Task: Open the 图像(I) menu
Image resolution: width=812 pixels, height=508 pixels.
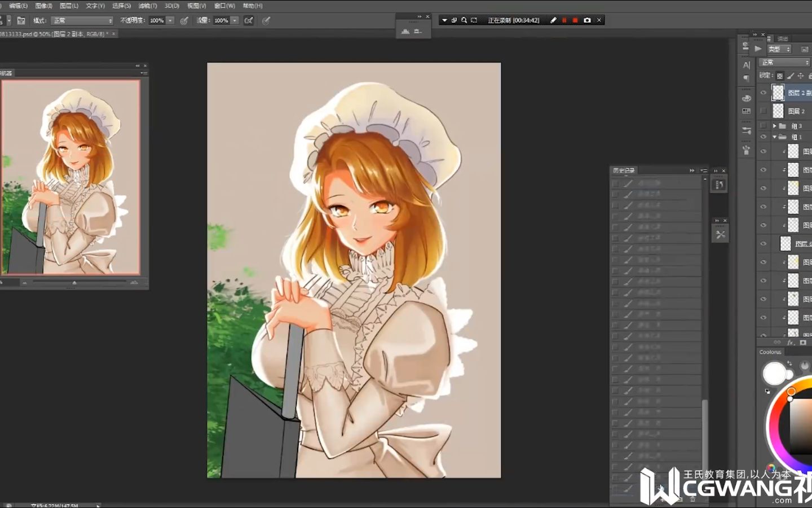Action: tap(43, 6)
